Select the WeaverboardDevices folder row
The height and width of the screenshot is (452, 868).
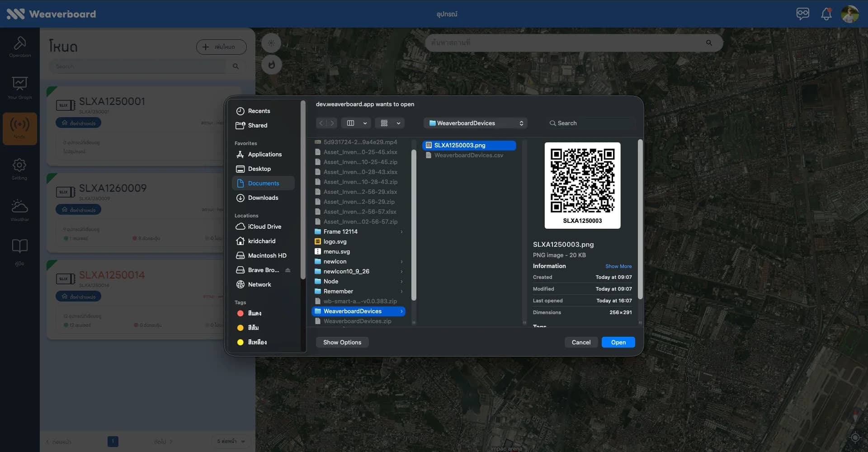pyautogui.click(x=359, y=311)
